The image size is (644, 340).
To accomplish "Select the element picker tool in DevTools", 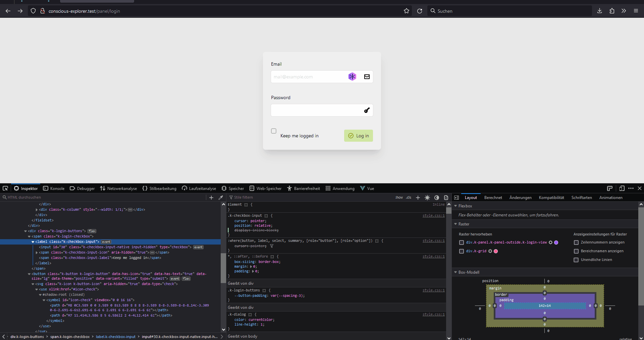I will click(5, 188).
